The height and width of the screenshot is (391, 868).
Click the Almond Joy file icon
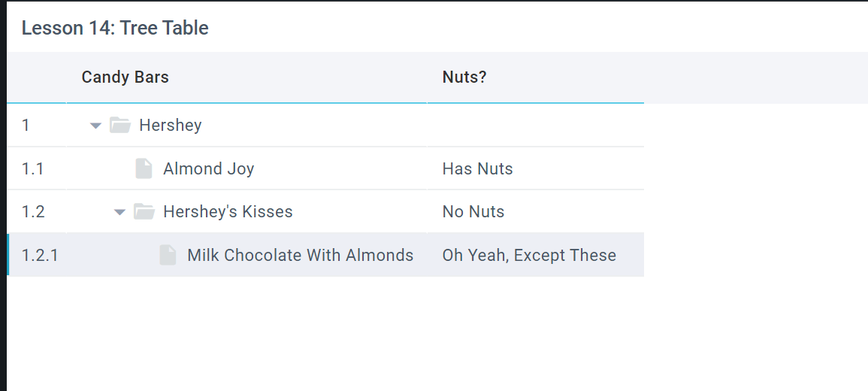tap(144, 168)
